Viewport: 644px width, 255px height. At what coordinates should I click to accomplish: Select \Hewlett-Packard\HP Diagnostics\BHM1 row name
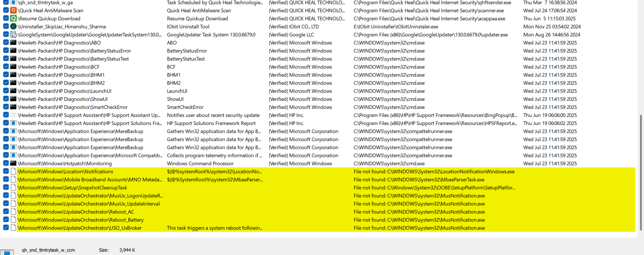[x=61, y=75]
